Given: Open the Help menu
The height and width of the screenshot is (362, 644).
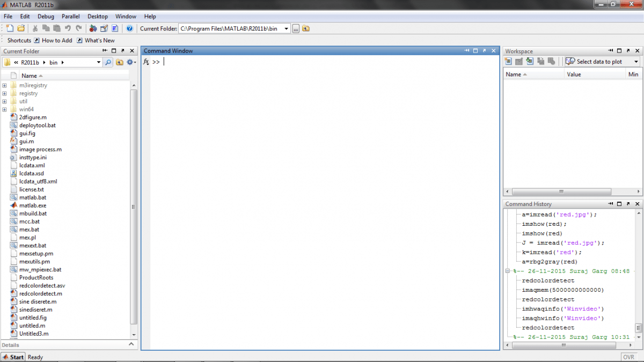Looking at the screenshot, I should pos(150,17).
